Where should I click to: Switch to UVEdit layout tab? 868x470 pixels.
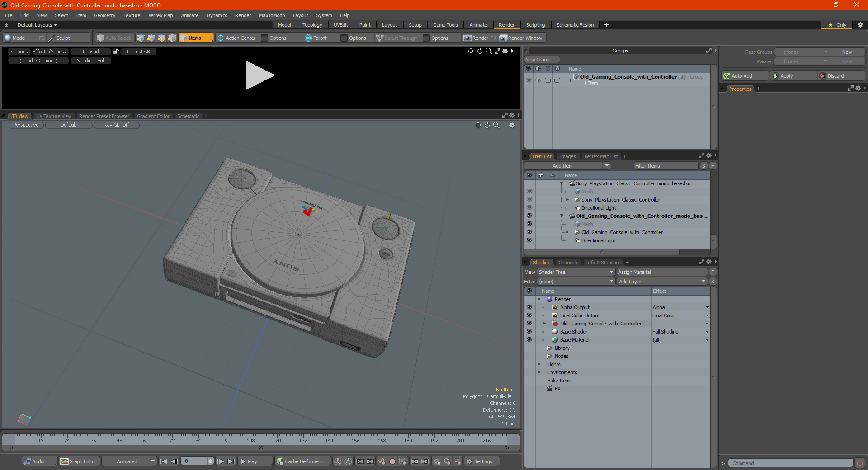(340, 25)
